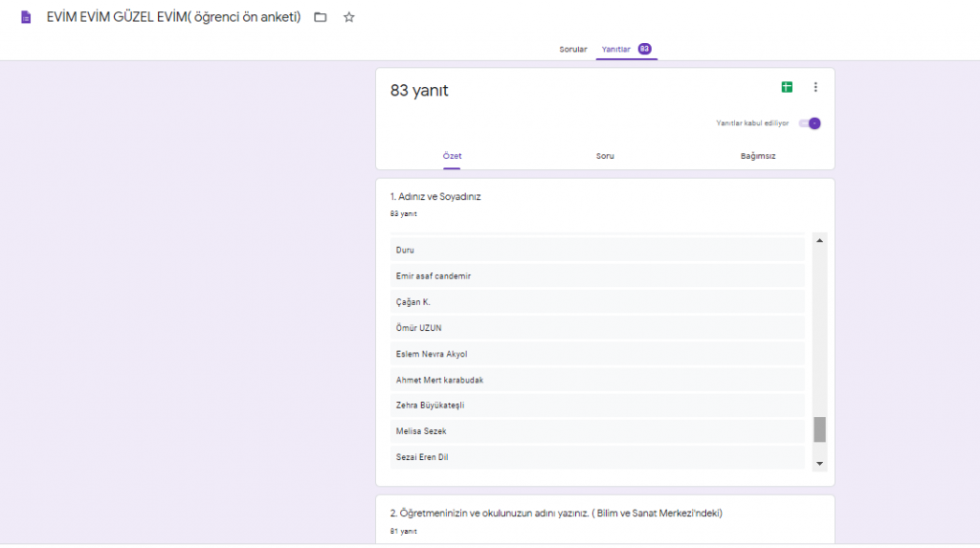This screenshot has height=548, width=980.
Task: Open the three-dot more options menu
Action: (815, 87)
